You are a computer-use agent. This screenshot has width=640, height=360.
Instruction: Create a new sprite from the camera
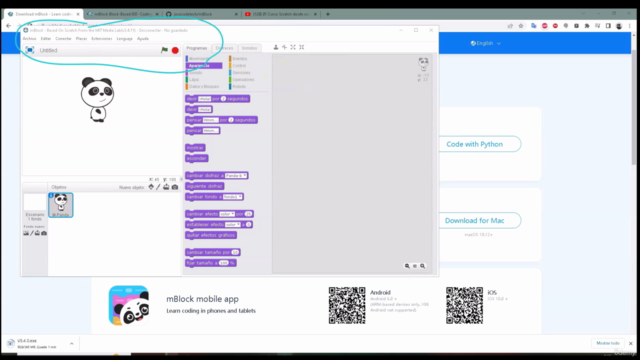point(175,187)
